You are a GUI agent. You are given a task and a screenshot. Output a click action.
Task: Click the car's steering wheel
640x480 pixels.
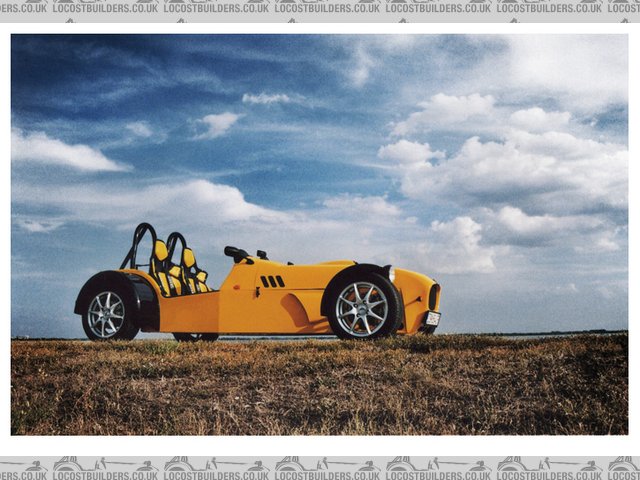click(236, 254)
